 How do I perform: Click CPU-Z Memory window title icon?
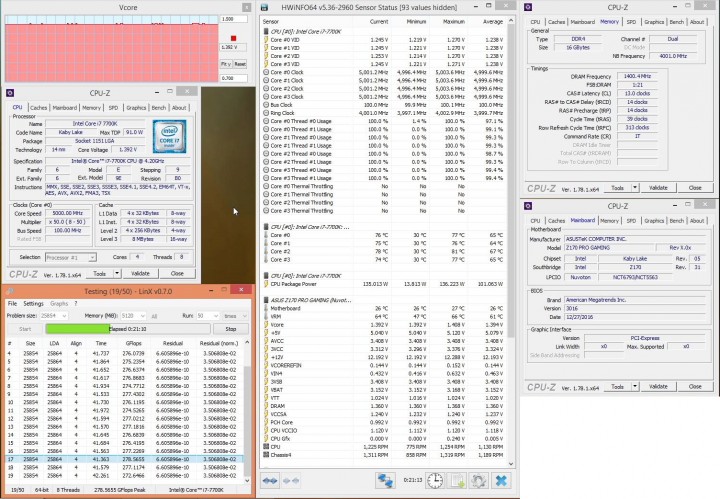coord(528,7)
